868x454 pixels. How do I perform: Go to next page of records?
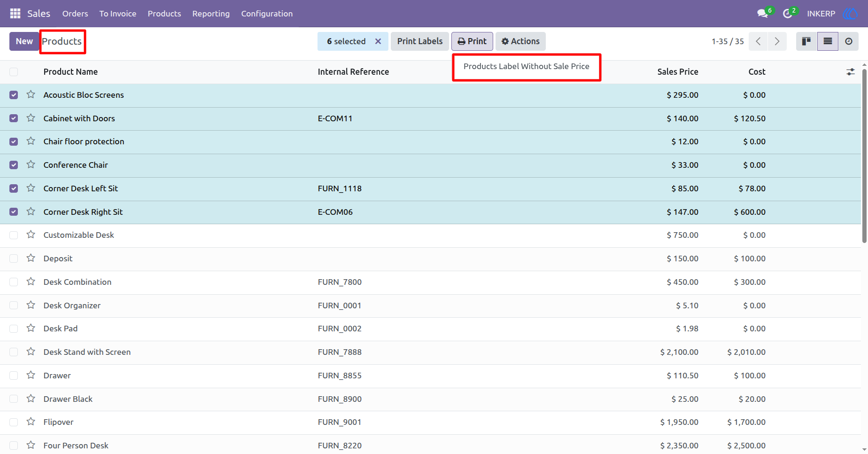tap(777, 41)
